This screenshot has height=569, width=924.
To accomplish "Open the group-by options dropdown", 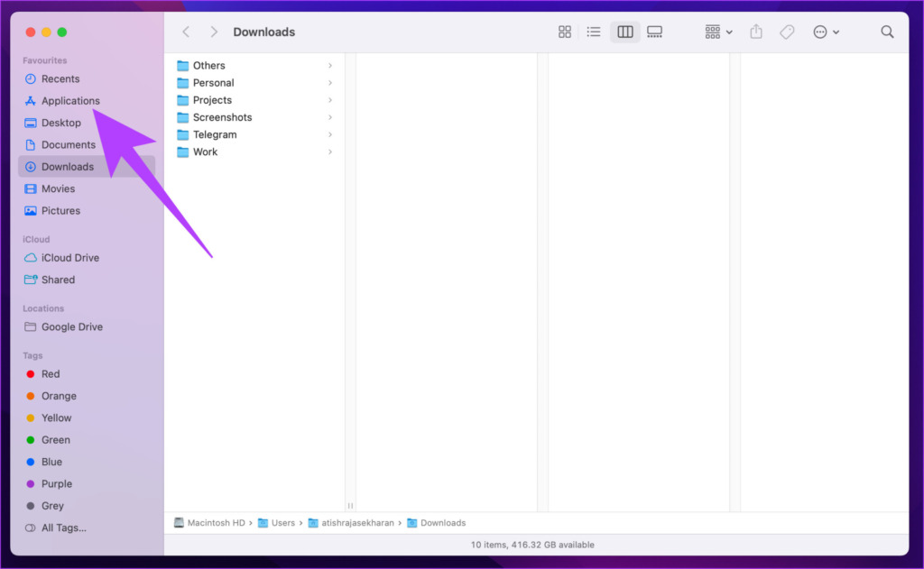I will click(x=718, y=32).
